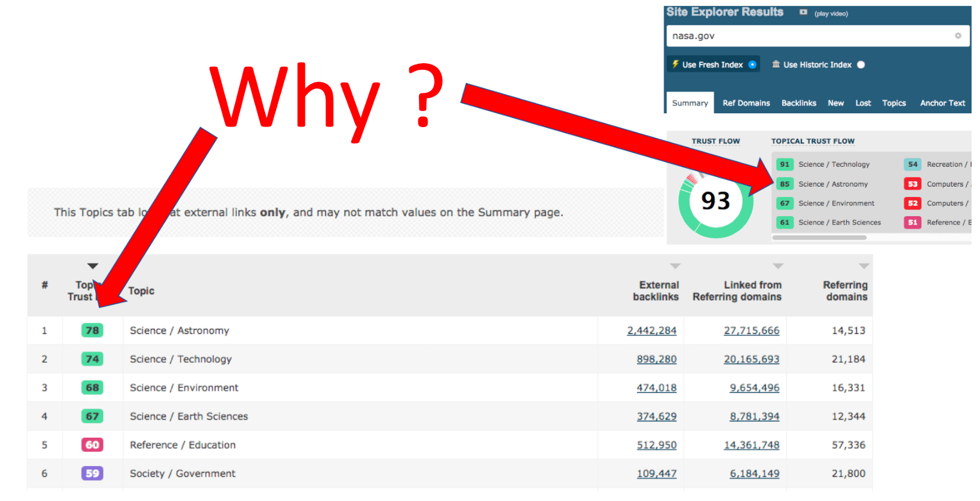This screenshot has height=501, width=980.
Task: Click the Historic Index building icon
Action: point(776,64)
